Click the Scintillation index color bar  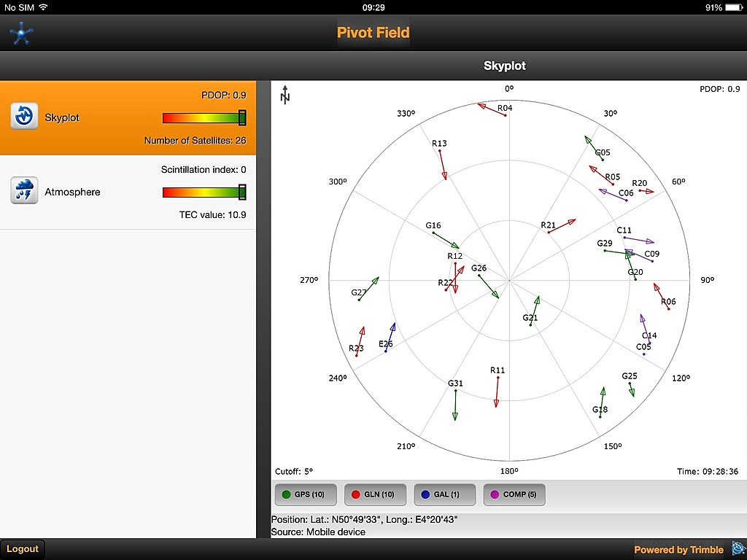click(x=204, y=192)
